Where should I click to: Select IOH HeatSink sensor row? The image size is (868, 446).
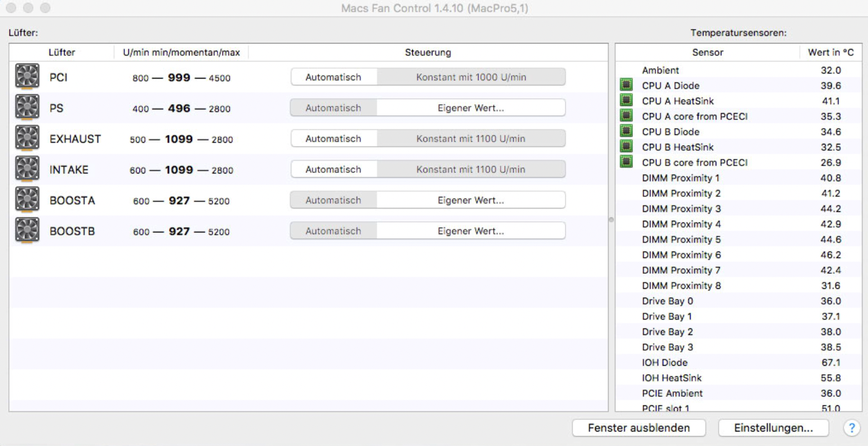pos(739,377)
